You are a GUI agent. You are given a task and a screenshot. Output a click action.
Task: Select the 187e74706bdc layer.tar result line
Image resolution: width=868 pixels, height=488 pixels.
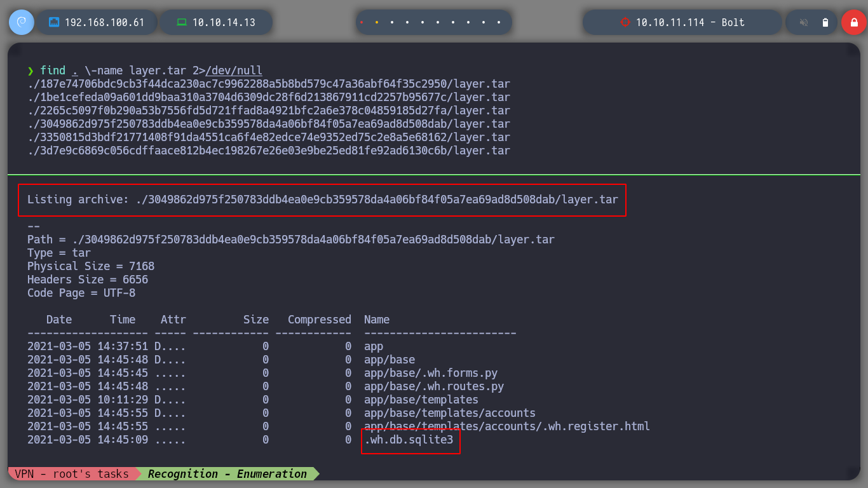click(269, 84)
